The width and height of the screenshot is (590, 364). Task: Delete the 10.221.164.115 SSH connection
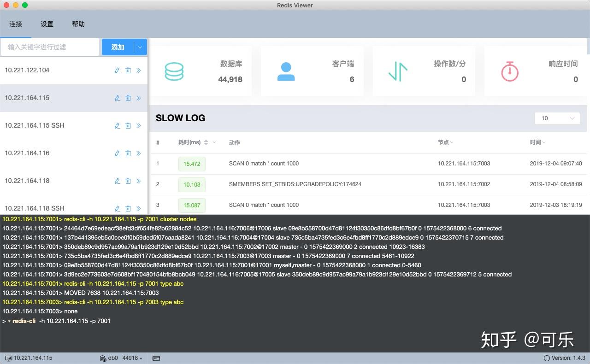pos(128,126)
